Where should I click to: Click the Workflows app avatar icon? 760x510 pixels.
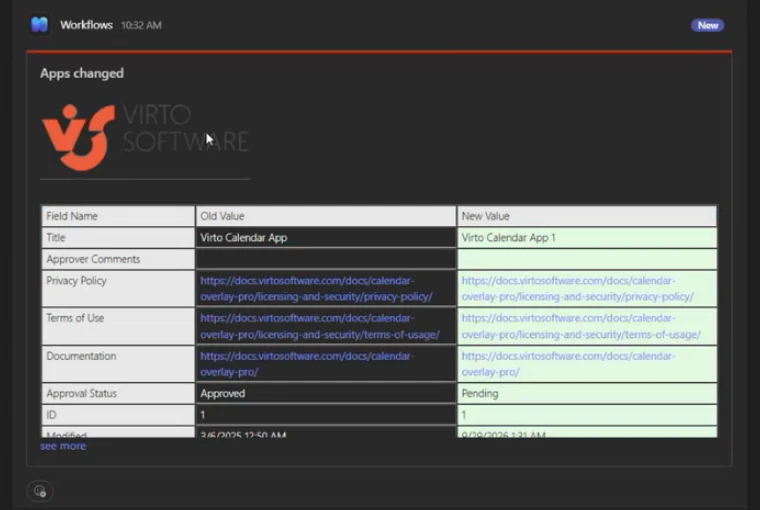(39, 24)
